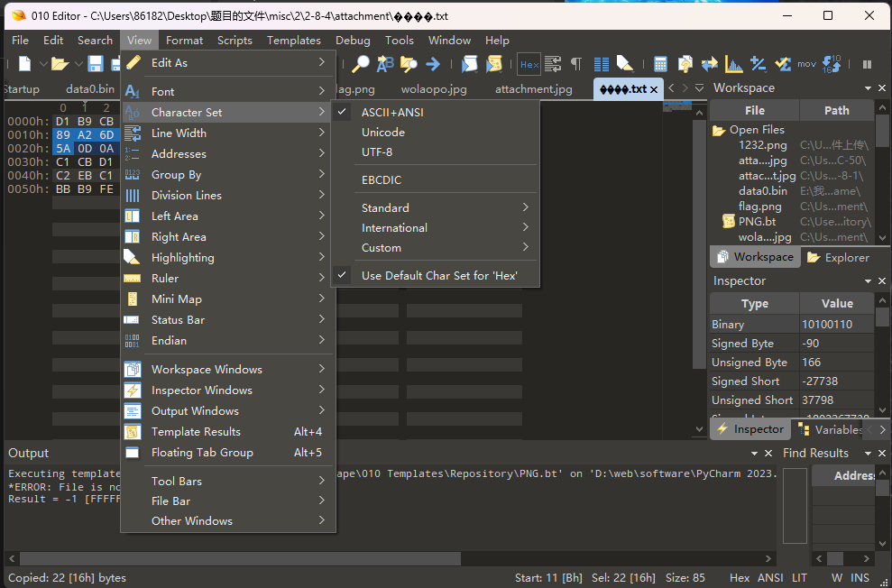Click the Run Template toolbar icon
The width and height of the screenshot is (892, 588).
click(493, 64)
